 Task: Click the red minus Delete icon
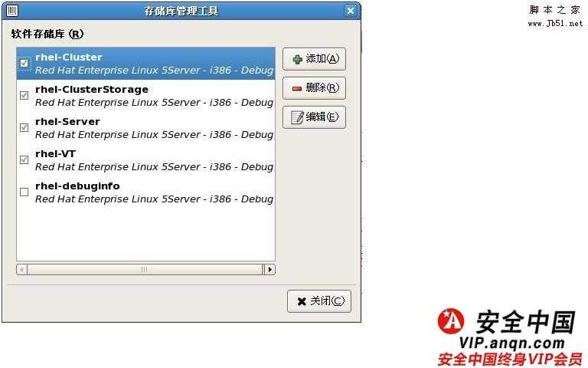pos(297,89)
